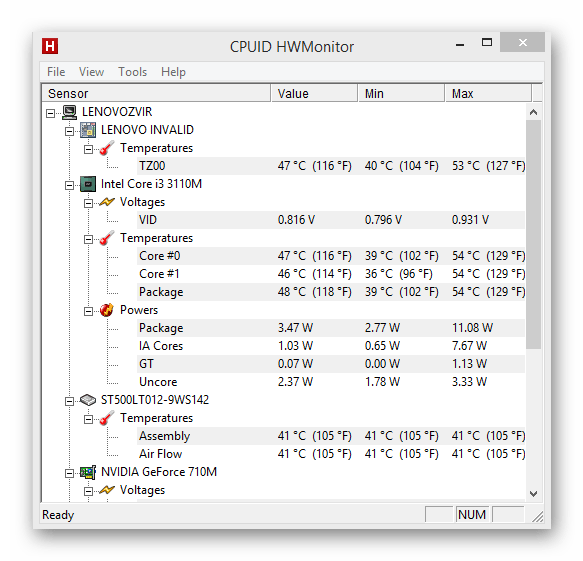Select Package row under Powers

pos(331,328)
